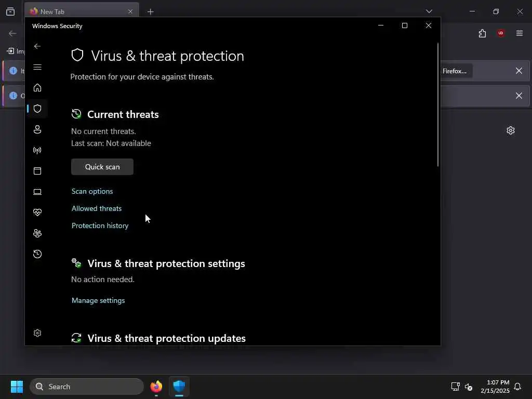Click Windows Security taskbar icon
Image resolution: width=532 pixels, height=399 pixels.
pyautogui.click(x=179, y=387)
